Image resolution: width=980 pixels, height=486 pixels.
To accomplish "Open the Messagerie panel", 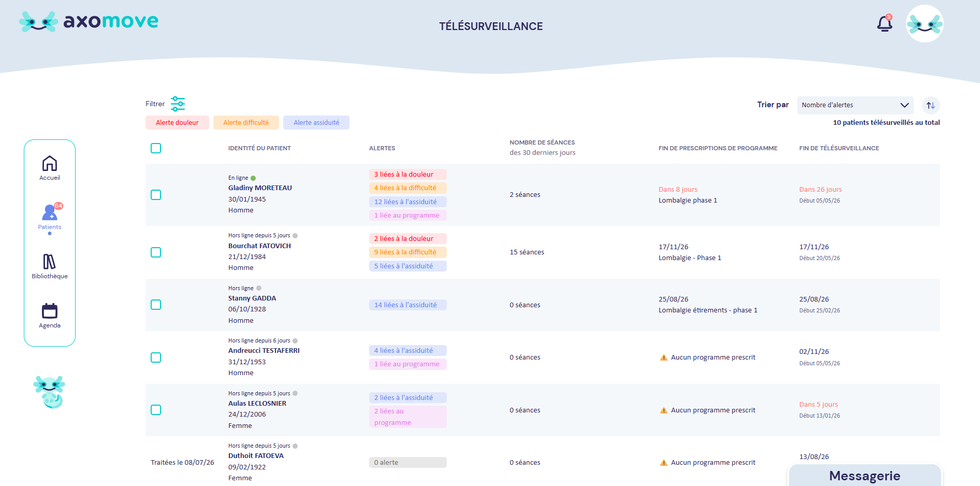I will [865, 476].
